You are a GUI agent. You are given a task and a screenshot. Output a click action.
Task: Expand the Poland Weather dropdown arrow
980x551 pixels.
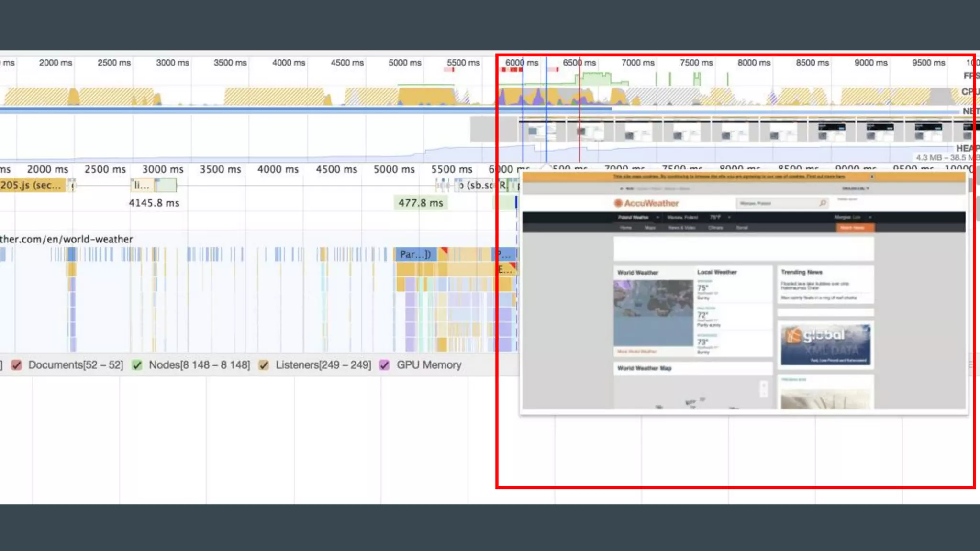pyautogui.click(x=657, y=217)
